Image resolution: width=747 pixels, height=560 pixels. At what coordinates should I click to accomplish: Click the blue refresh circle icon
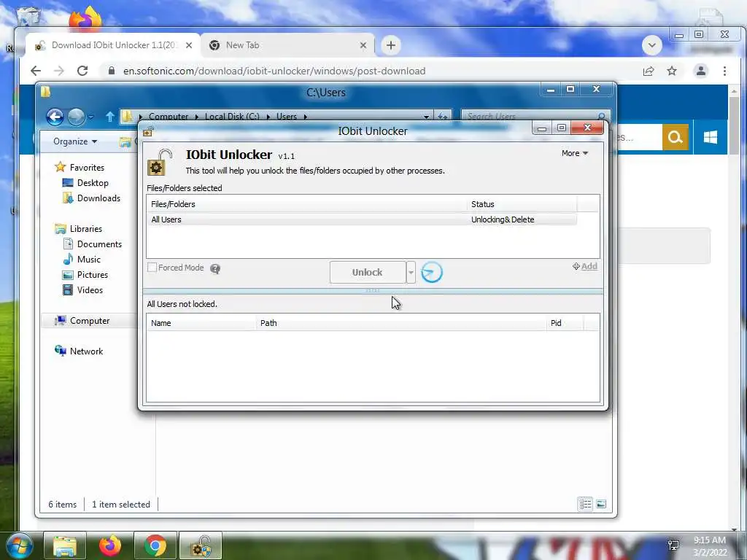[x=432, y=273]
